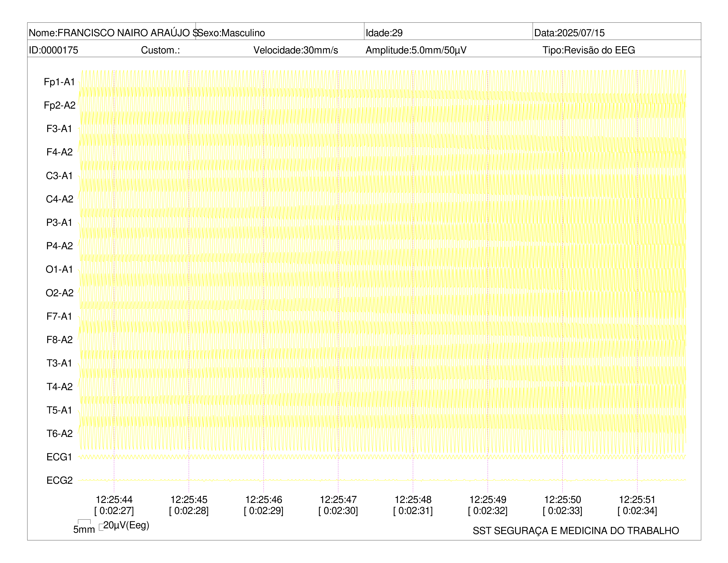Click the 12:25:46 time marker label
The height and width of the screenshot is (563, 728).
click(x=264, y=500)
